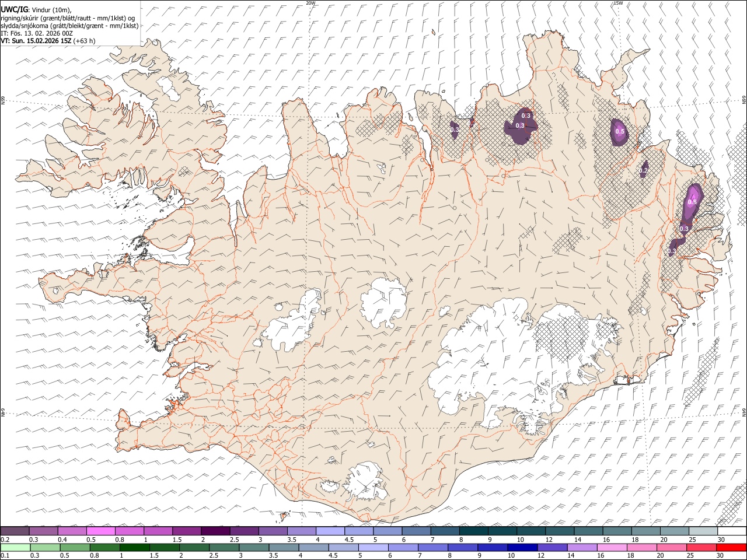Click the UWC/IG title text
Viewport: 747px width, 560px height.
click(x=14, y=9)
